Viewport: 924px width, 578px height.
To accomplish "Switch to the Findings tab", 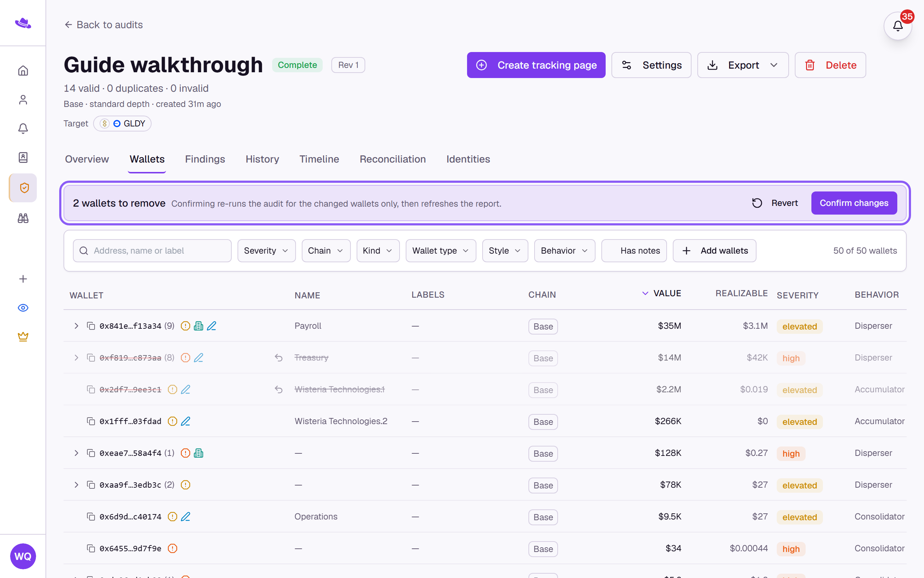I will 205,159.
